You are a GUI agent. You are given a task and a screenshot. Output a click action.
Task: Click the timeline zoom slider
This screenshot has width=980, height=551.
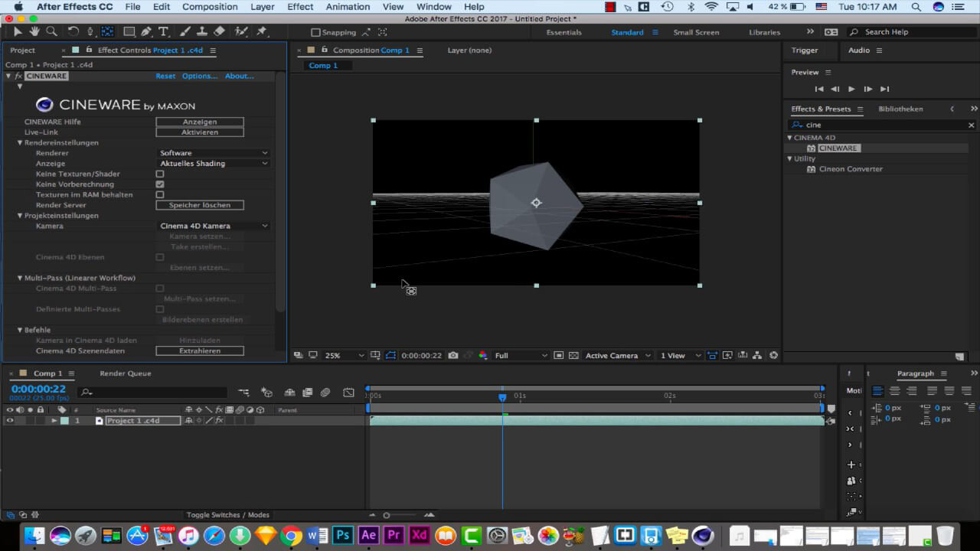(x=387, y=515)
